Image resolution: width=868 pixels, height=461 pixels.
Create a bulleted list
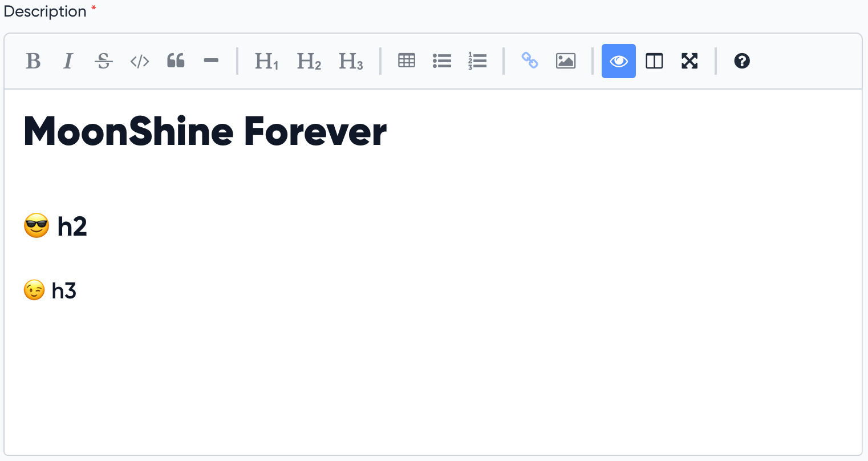[x=442, y=61]
